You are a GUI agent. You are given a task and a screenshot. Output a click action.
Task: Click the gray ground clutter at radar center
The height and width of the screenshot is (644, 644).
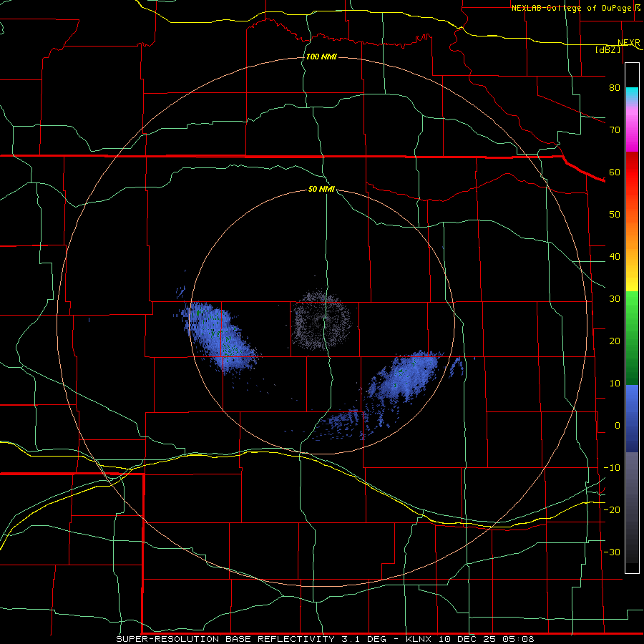coord(321,321)
